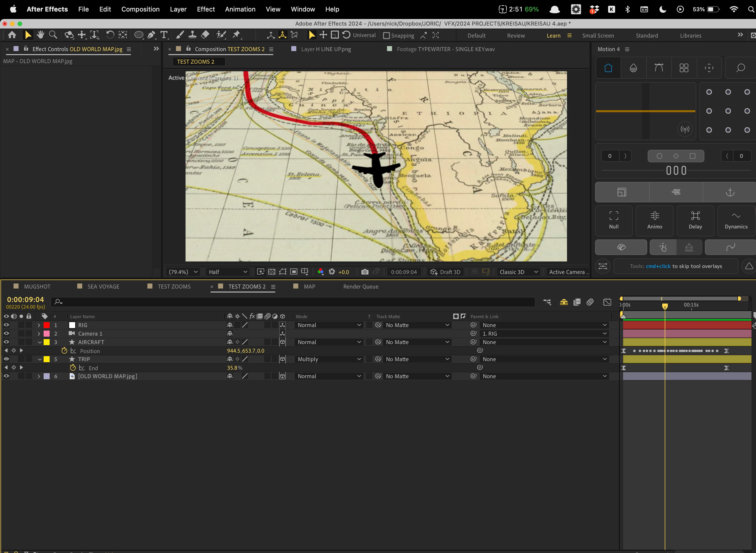The height and width of the screenshot is (553, 756).
Task: Open the Animation menu
Action: point(240,9)
